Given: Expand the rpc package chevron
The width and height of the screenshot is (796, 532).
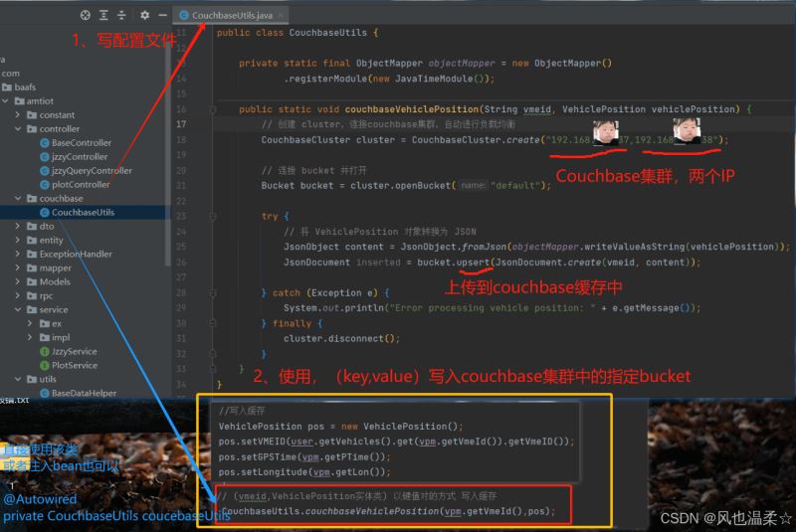Looking at the screenshot, I should (18, 295).
